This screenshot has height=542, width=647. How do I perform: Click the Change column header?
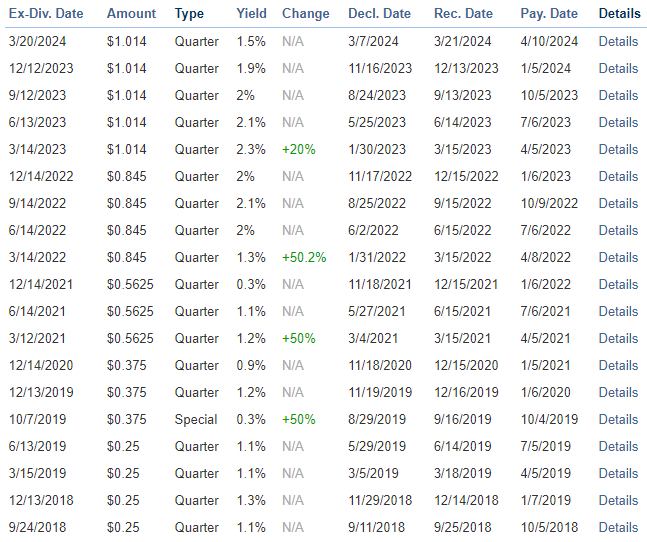(x=305, y=14)
